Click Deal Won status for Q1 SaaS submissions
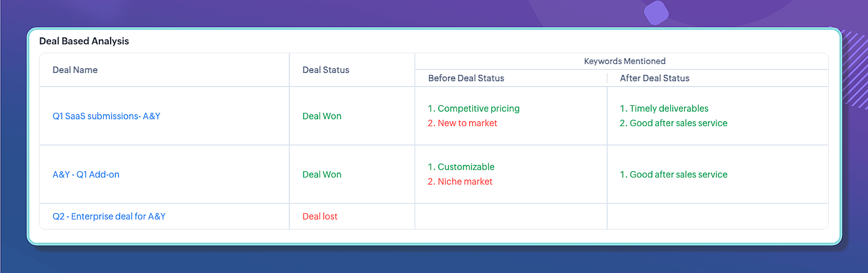 click(x=322, y=116)
